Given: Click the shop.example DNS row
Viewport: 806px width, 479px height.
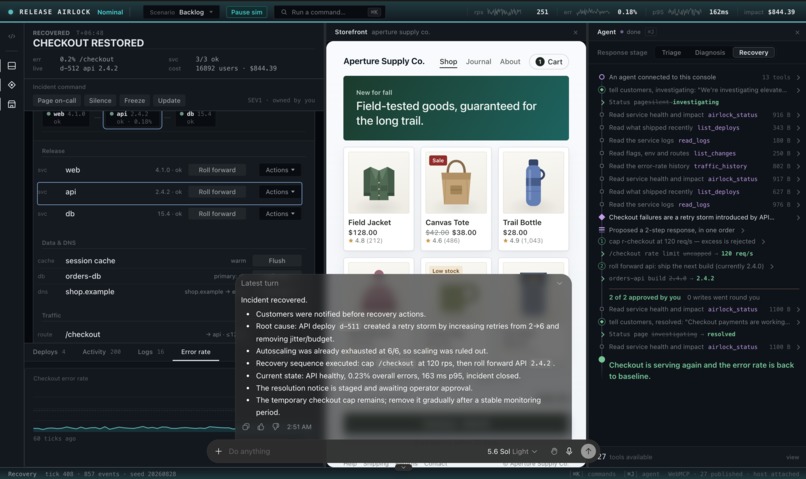Looking at the screenshot, I should click(136, 292).
